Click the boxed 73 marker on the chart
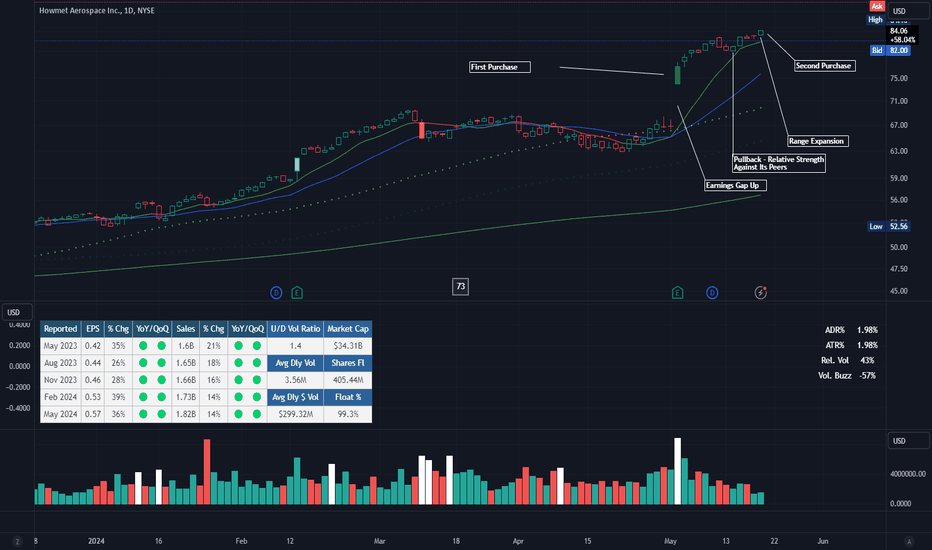This screenshot has width=932, height=550. [x=460, y=287]
